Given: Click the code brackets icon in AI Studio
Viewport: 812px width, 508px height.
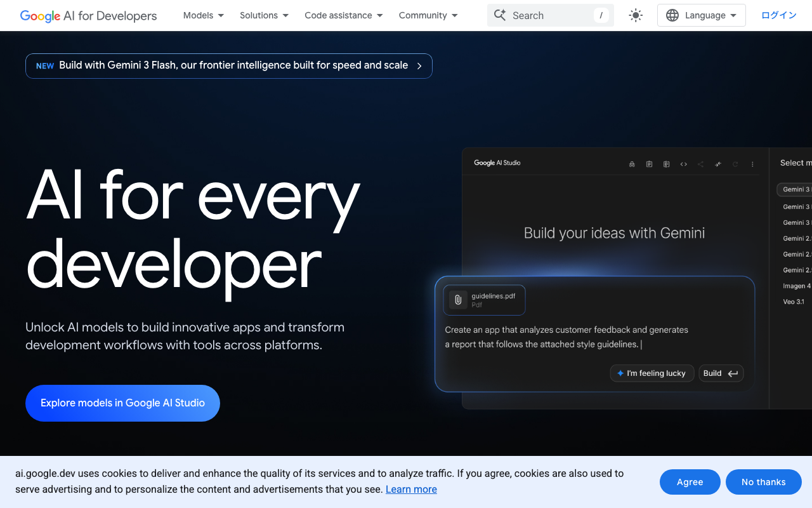Looking at the screenshot, I should click(683, 164).
